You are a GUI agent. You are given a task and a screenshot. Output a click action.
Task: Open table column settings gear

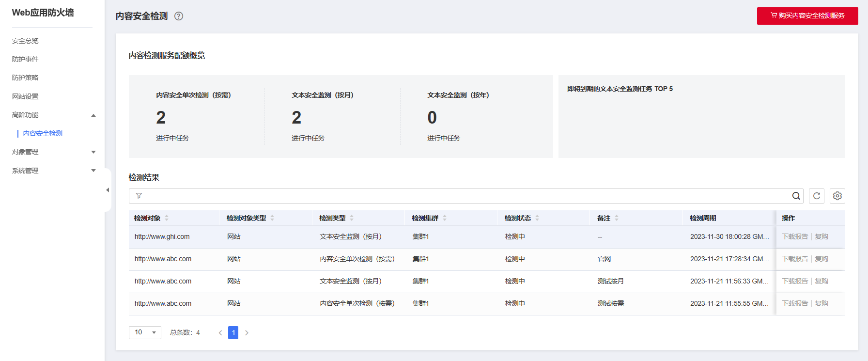[x=837, y=196]
